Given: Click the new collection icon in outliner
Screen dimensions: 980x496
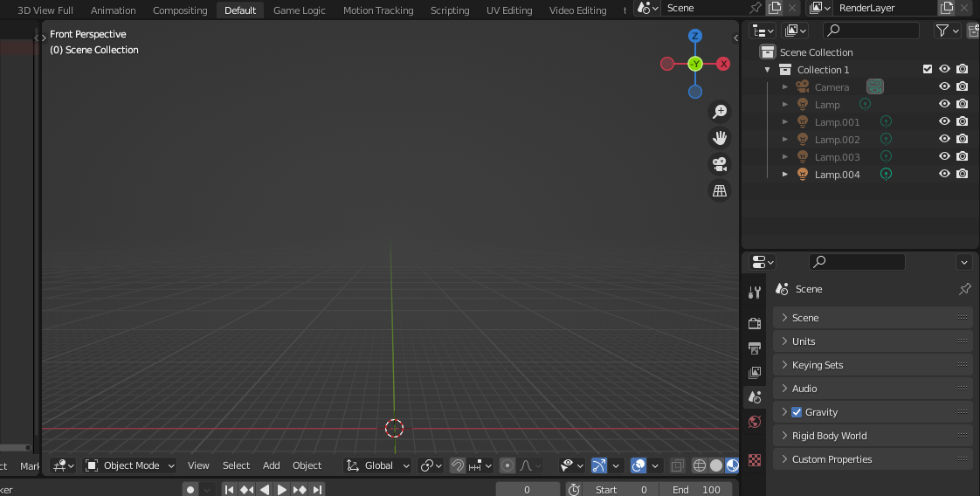Looking at the screenshot, I should point(974,30).
